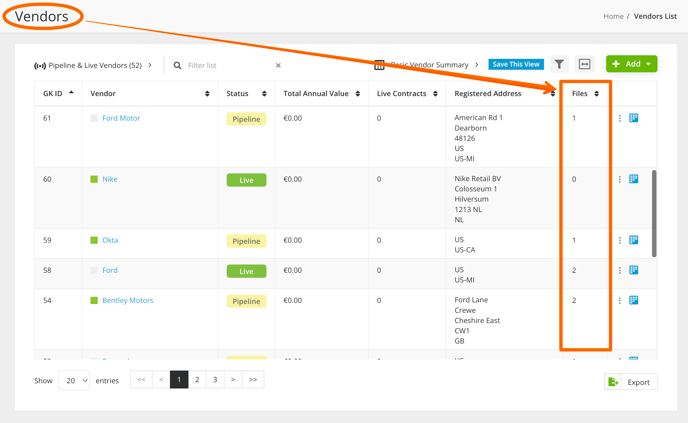
Task: Click the blue grid icon for Okta
Action: point(634,240)
